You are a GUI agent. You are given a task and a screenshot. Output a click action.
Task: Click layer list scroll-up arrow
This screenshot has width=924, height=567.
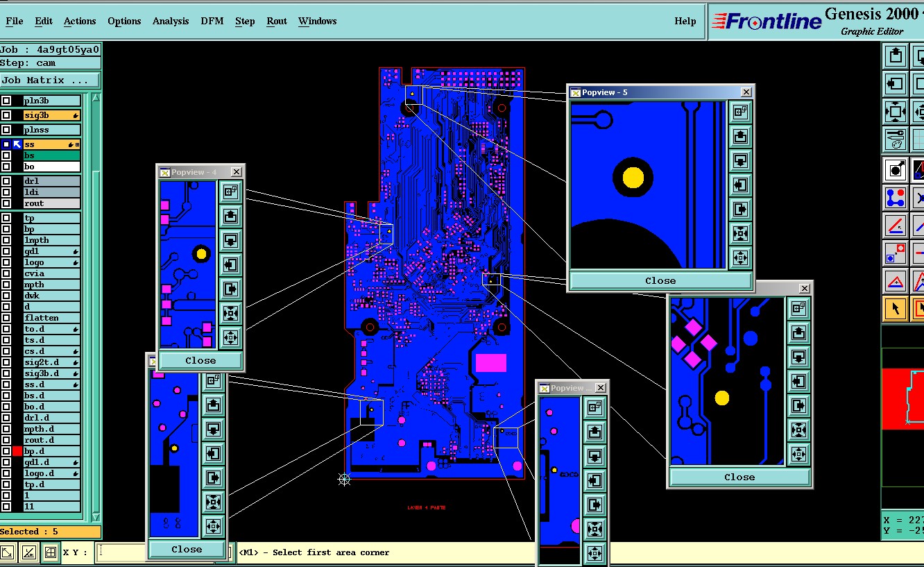[x=96, y=99]
